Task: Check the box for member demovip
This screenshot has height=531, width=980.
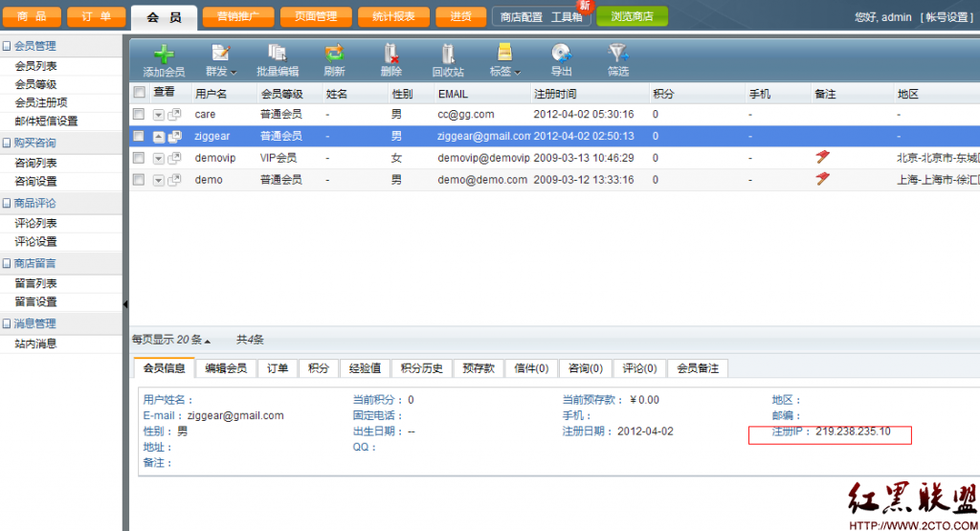Action: [x=139, y=158]
